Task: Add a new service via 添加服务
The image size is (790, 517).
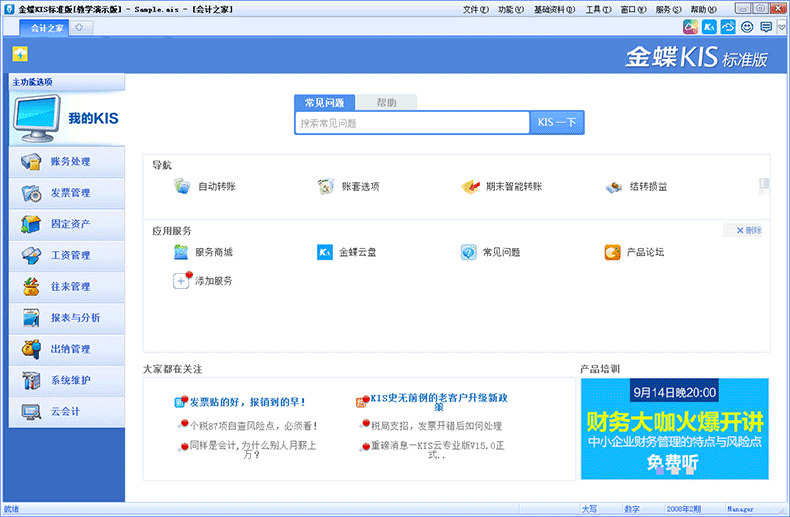Action: (183, 281)
